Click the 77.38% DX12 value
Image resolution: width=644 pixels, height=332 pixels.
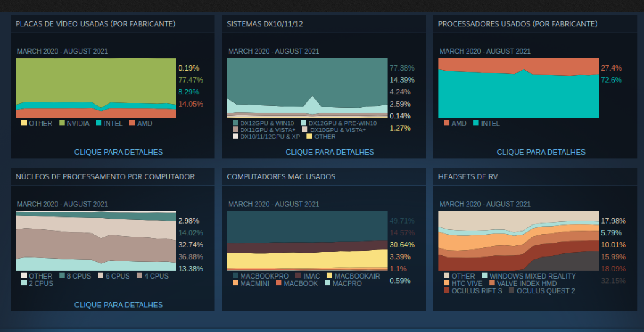pyautogui.click(x=402, y=68)
